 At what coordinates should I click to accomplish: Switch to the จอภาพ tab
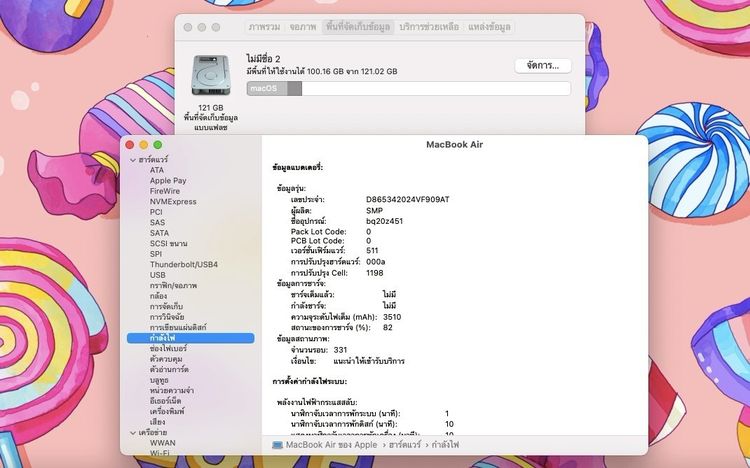point(303,27)
